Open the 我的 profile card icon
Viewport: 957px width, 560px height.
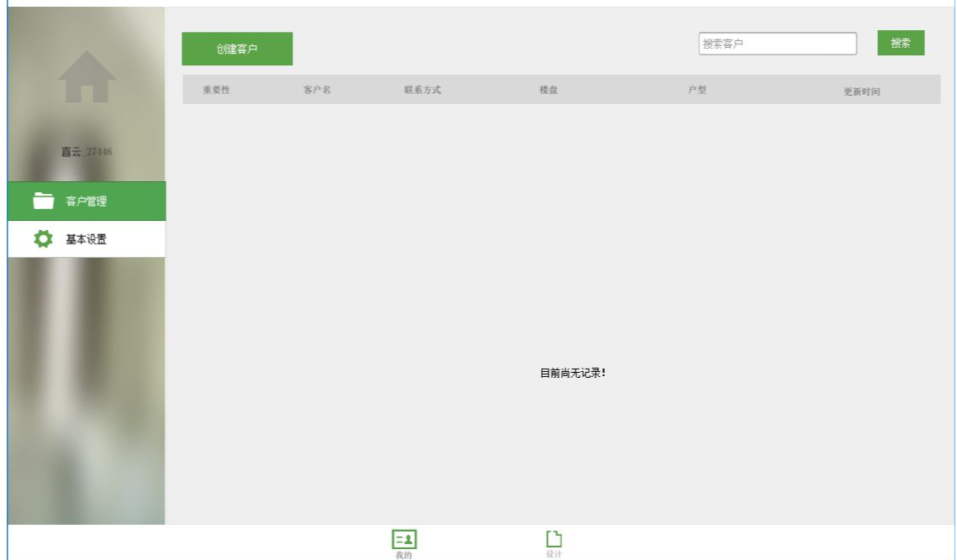click(404, 539)
